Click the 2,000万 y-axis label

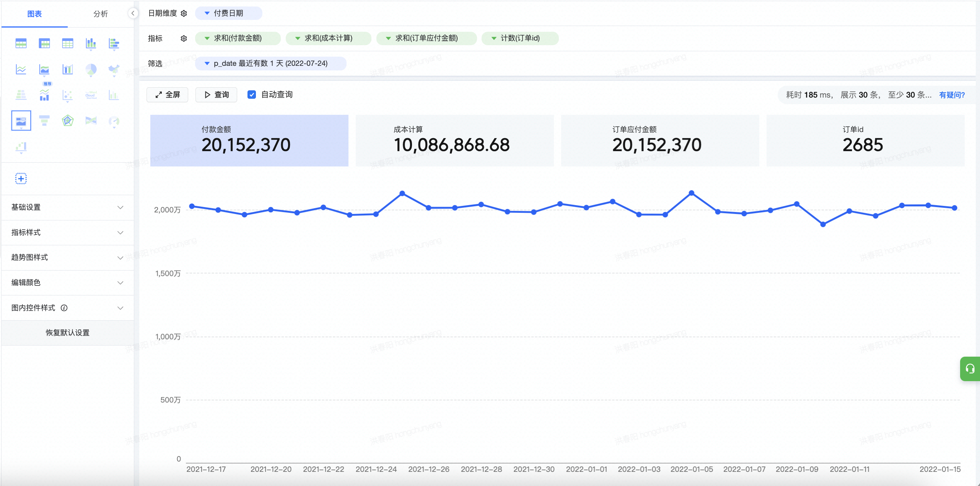pos(167,210)
